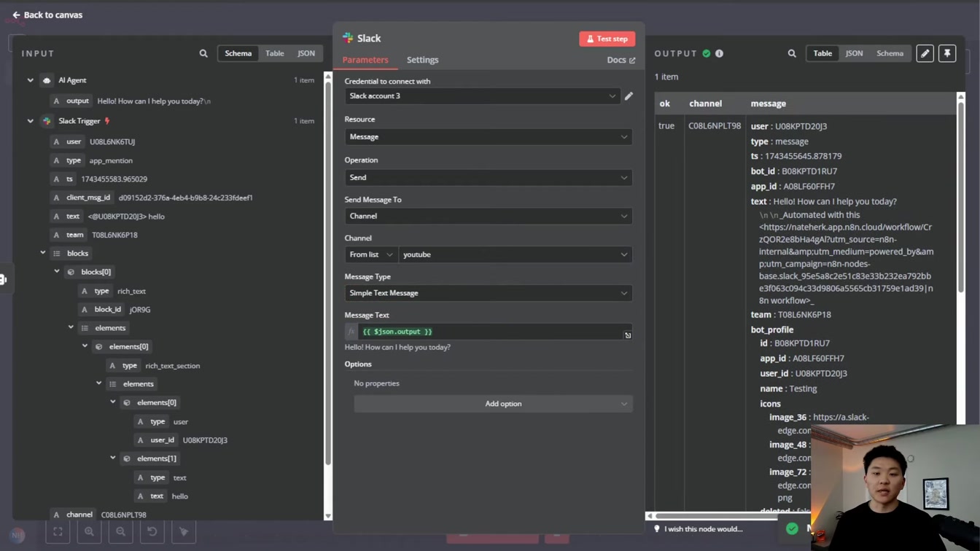Click the Message Text expression field
The image size is (980, 551).
click(490, 332)
